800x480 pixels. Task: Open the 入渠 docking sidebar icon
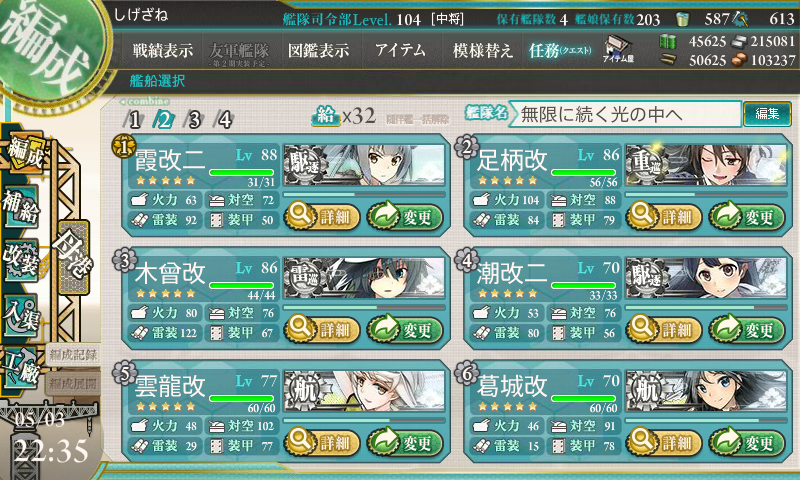20,315
